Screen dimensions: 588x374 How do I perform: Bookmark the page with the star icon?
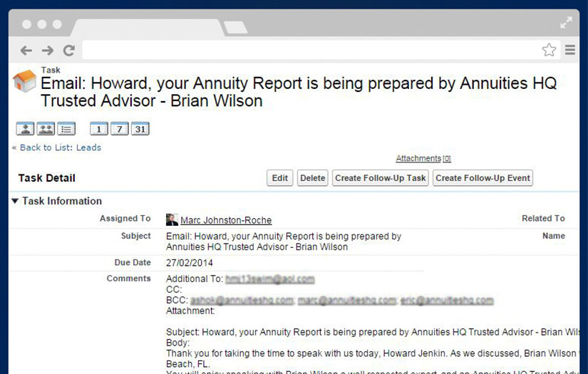[x=549, y=50]
